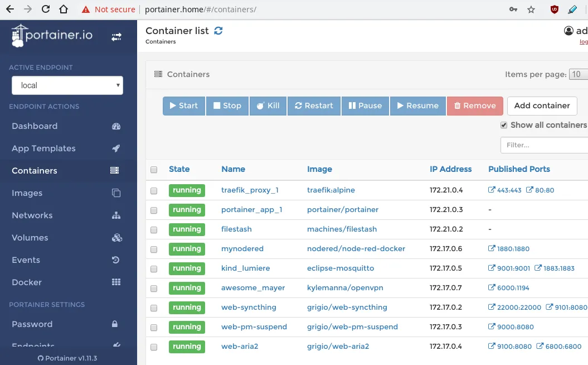Open the 1880:1880 port external link icon
The width and height of the screenshot is (588, 365).
pos(491,248)
